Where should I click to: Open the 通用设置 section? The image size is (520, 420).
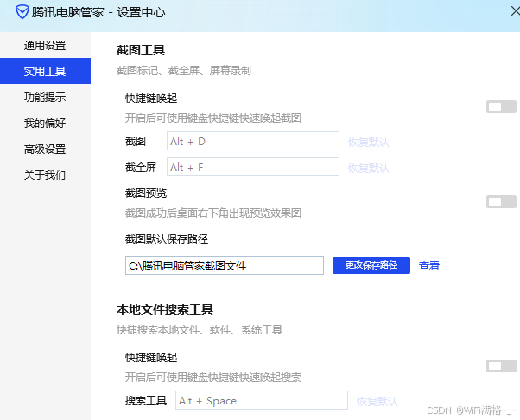point(45,45)
